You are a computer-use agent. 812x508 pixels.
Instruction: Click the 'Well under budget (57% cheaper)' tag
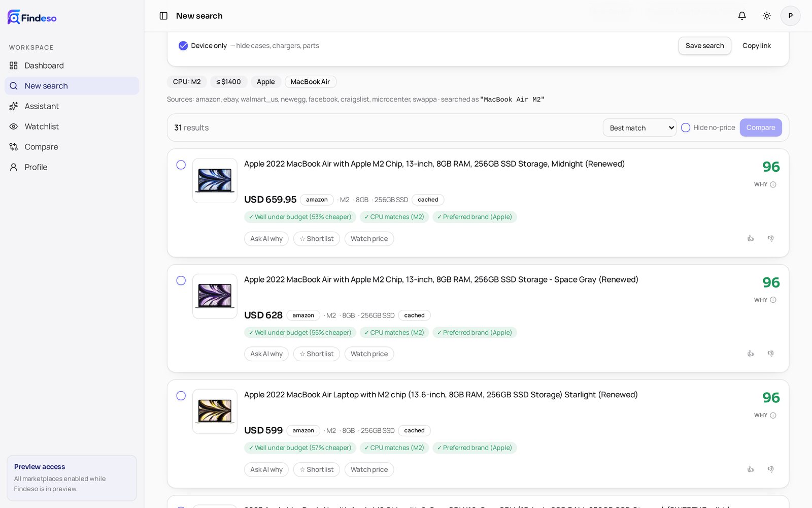pyautogui.click(x=300, y=448)
